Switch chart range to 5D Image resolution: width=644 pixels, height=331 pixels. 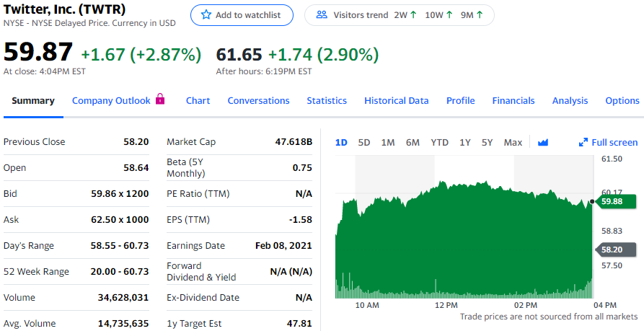tap(364, 143)
